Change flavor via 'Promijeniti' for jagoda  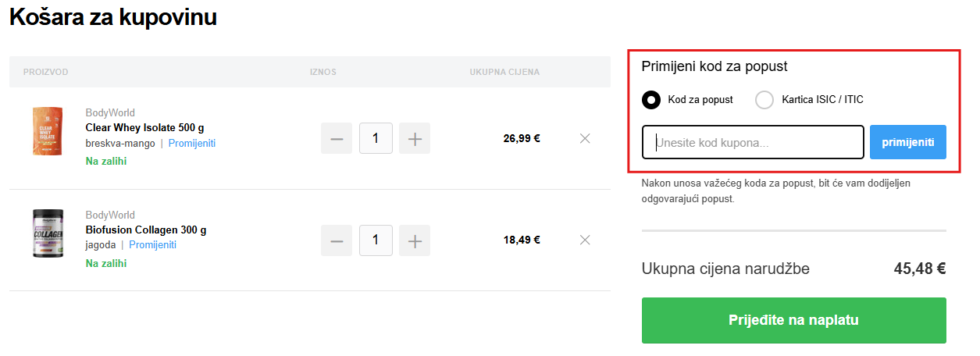pyautogui.click(x=152, y=245)
